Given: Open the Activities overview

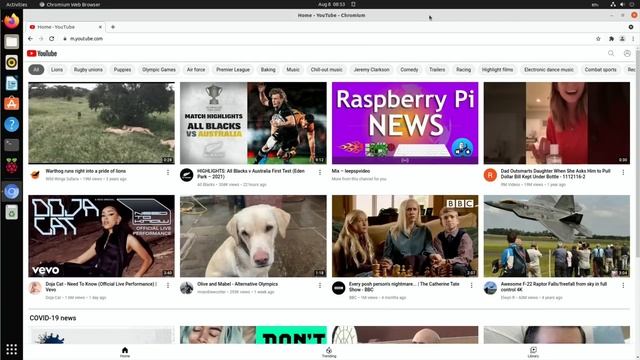Looking at the screenshot, I should [16, 4].
